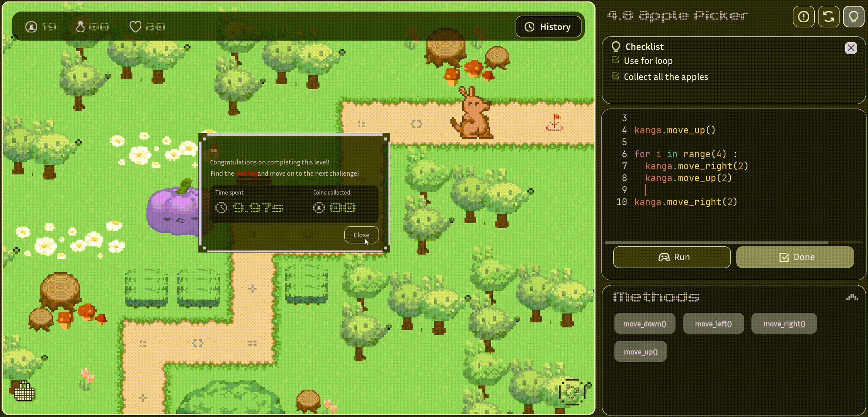
Task: Toggle the 'Use for loop' checkbox
Action: [x=615, y=60]
